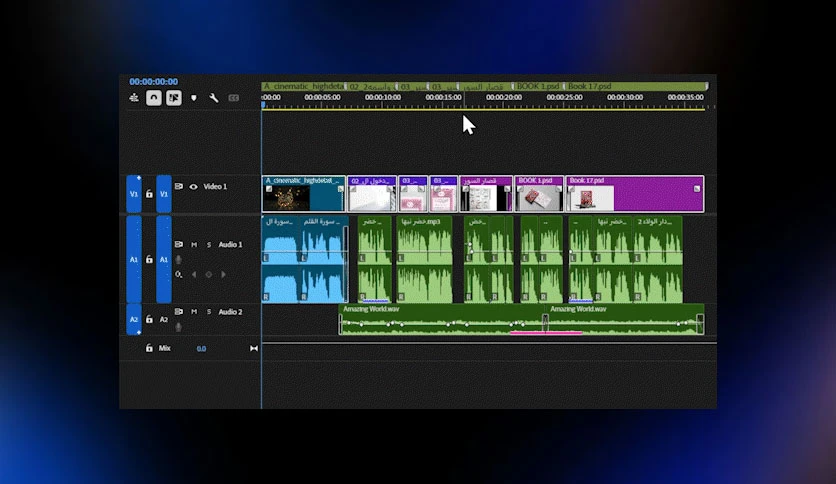The image size is (836, 484).
Task: Toggle the Snap magnet button
Action: pos(154,98)
